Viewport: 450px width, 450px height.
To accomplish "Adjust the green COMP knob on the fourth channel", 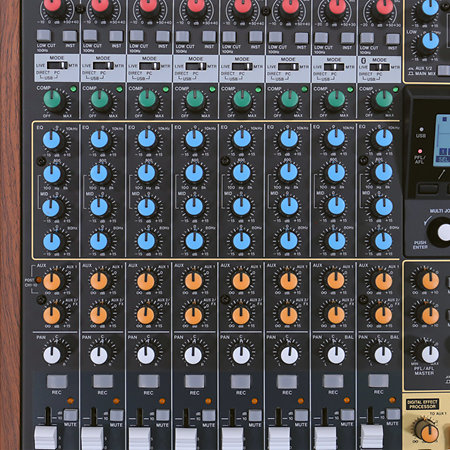I will coord(195,99).
